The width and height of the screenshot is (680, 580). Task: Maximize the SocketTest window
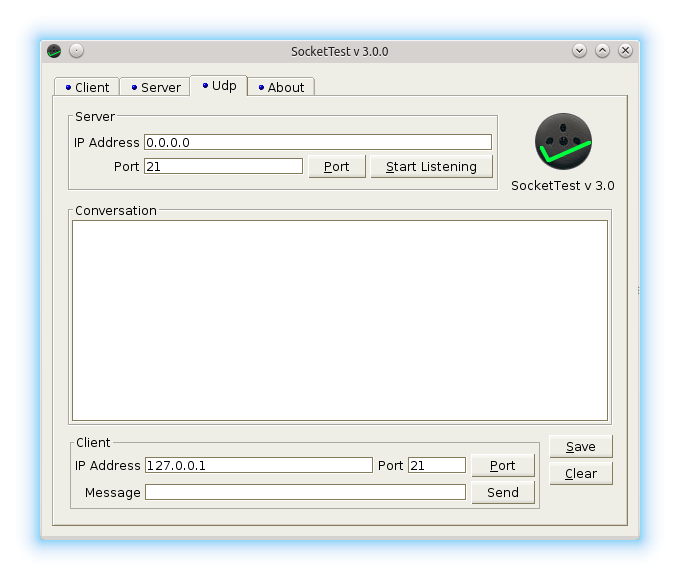pos(602,51)
